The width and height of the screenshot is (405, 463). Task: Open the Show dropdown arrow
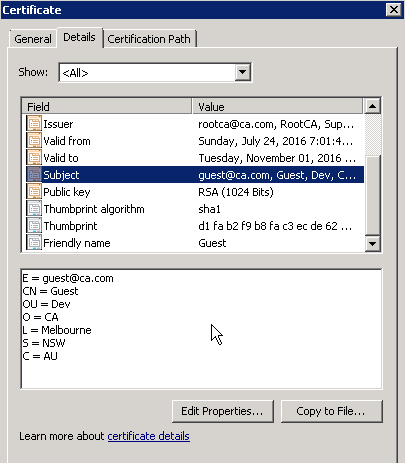pyautogui.click(x=243, y=72)
